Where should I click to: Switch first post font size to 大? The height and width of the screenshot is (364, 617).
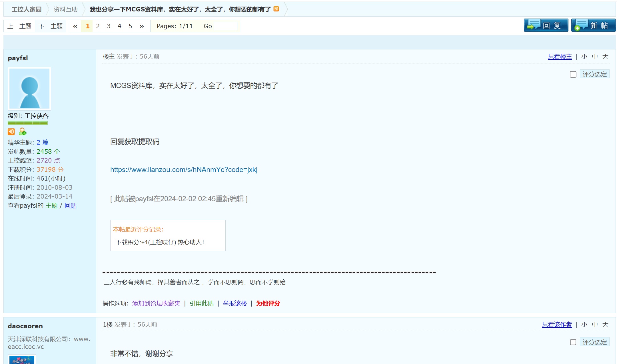tap(605, 57)
